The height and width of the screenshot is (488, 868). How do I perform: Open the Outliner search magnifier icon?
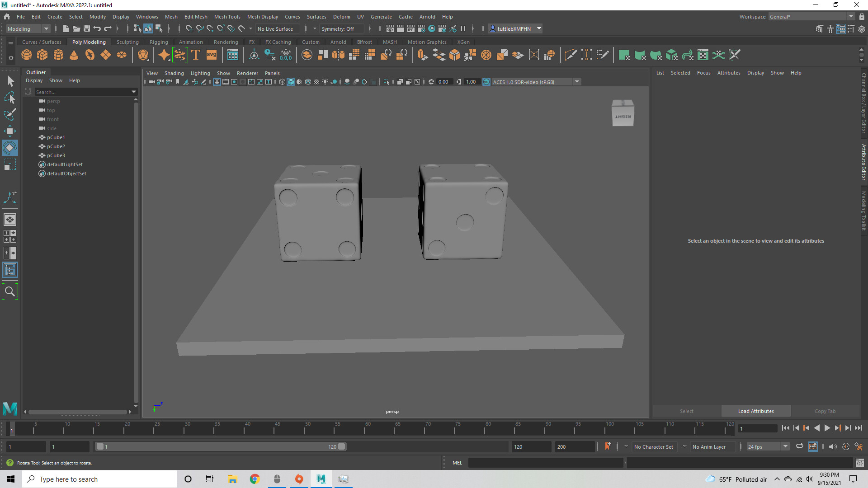click(9, 291)
